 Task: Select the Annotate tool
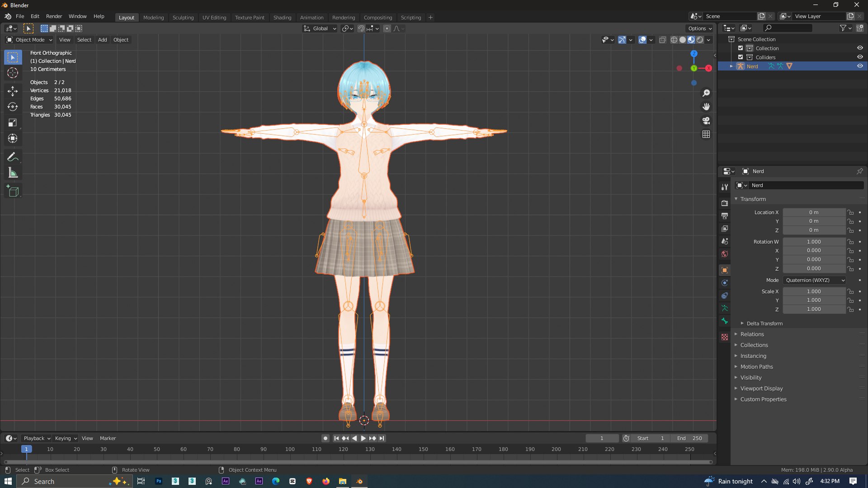click(13, 157)
